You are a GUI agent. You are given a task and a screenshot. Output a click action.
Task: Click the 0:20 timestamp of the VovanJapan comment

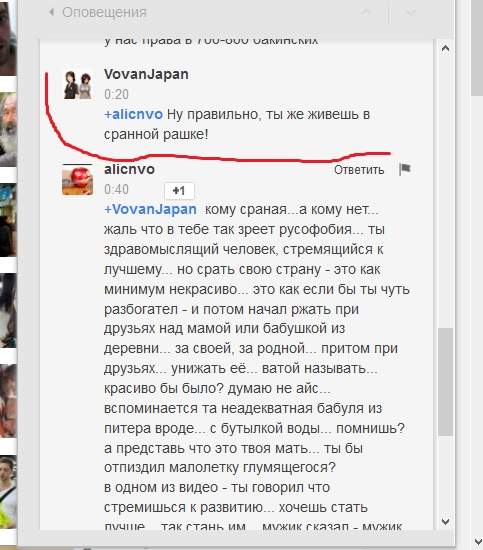coord(116,94)
